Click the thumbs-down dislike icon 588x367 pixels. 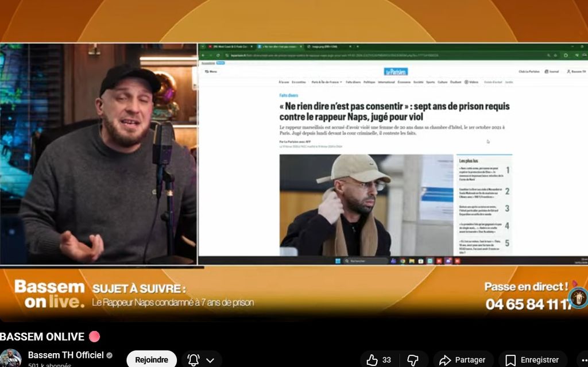coord(413,360)
